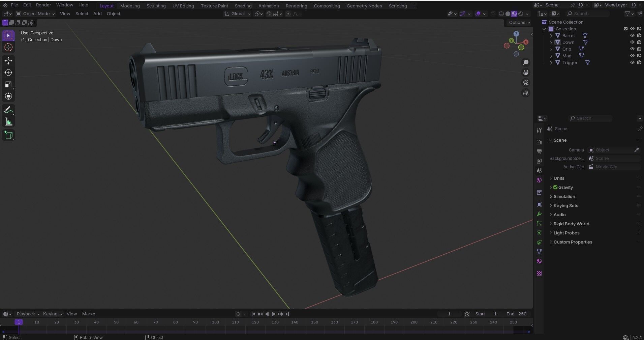This screenshot has width=644, height=340.
Task: Uncheck Collection exclude checkbox in outliner
Action: 626,29
